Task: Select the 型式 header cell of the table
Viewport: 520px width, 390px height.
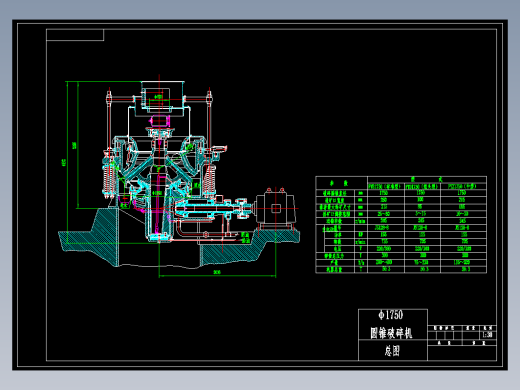Action: [x=427, y=179]
